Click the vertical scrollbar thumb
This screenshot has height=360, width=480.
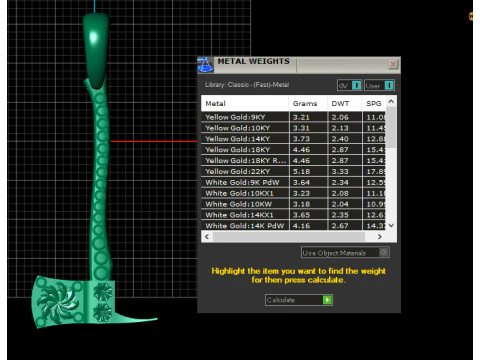(x=391, y=127)
